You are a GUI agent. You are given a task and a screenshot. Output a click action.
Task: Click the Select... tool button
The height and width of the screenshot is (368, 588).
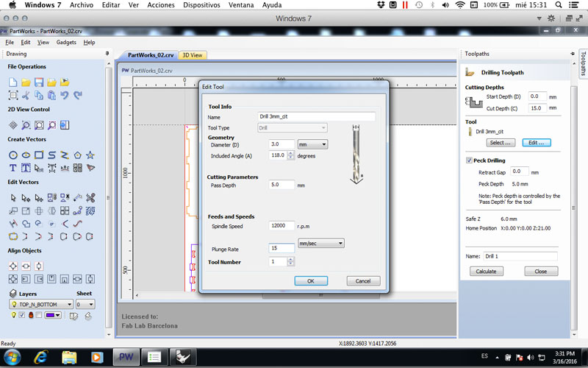pyautogui.click(x=501, y=143)
